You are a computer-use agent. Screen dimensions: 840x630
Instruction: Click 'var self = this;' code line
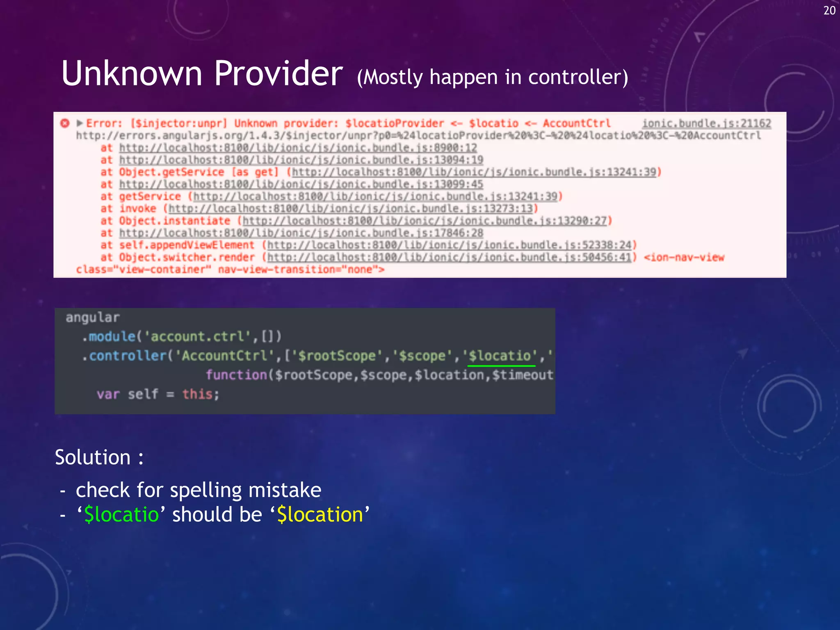(158, 394)
